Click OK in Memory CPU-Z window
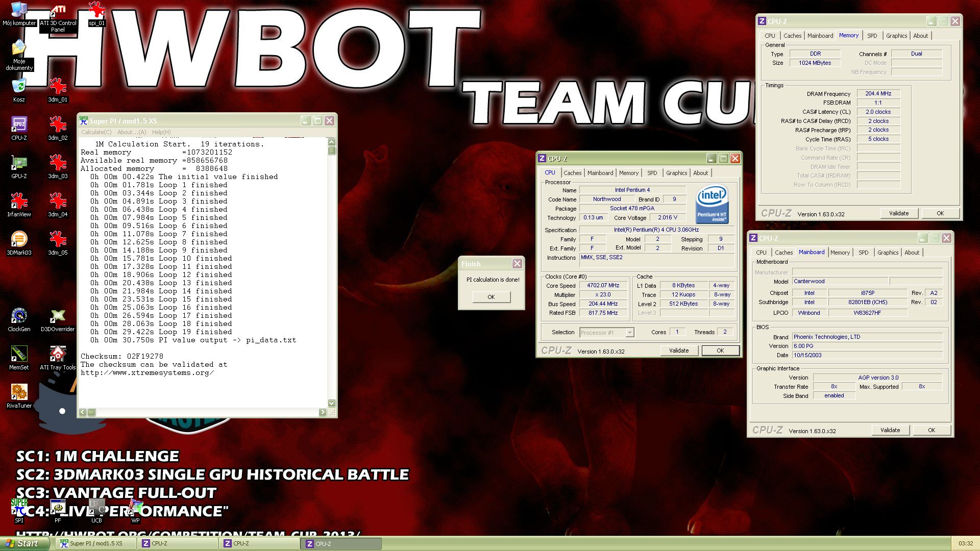Viewport: 980px width, 551px height. tap(940, 213)
